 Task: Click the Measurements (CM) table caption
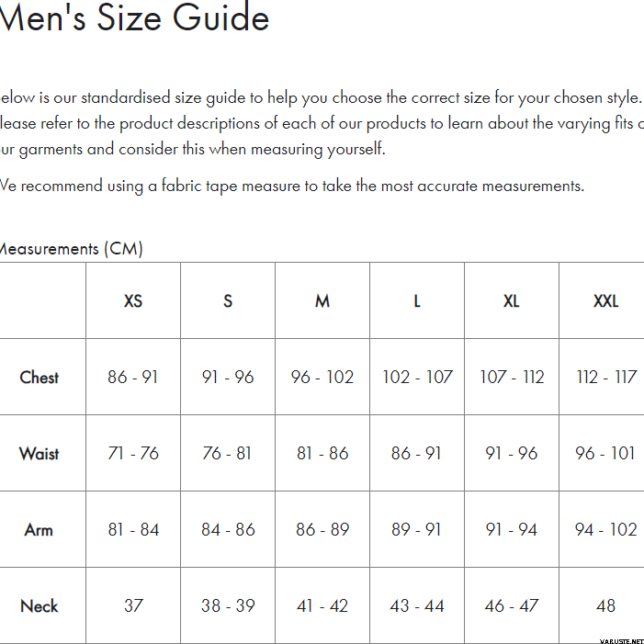click(x=71, y=249)
